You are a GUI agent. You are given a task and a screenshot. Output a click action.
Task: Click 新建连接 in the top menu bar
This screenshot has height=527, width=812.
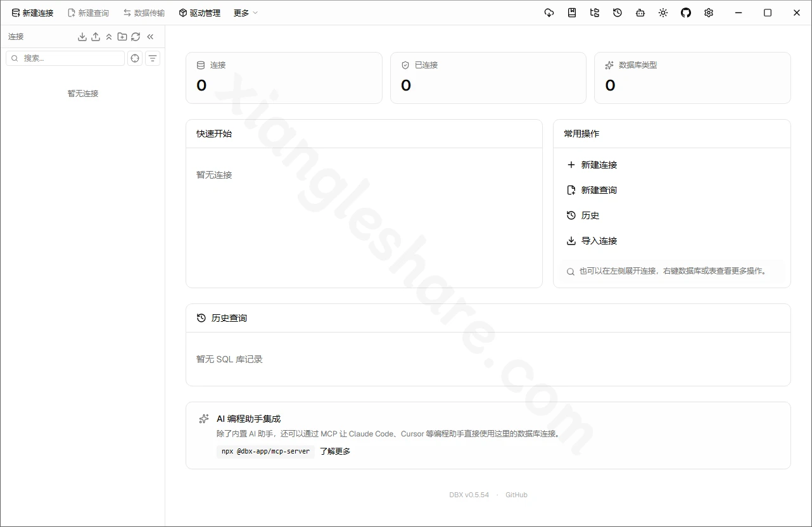pos(32,13)
